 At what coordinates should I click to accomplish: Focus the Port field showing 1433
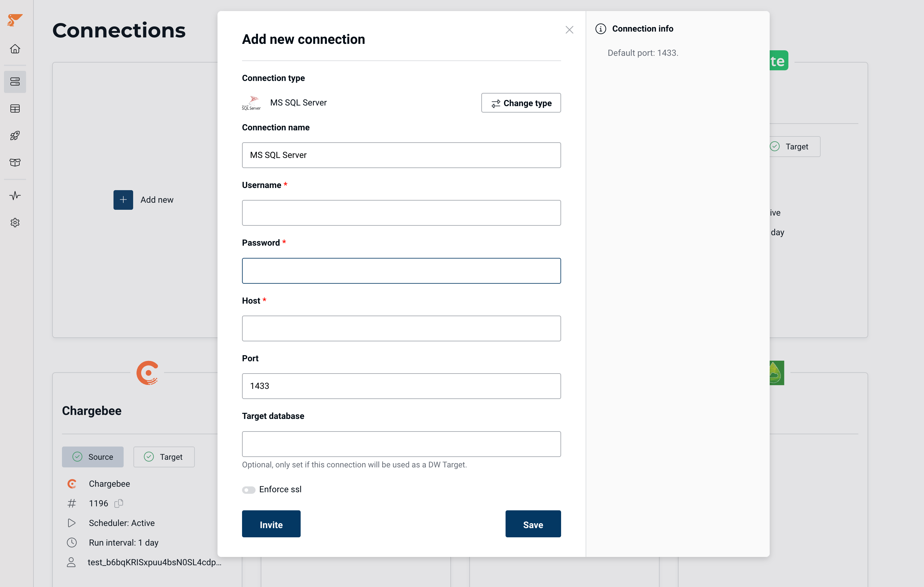[x=401, y=386]
